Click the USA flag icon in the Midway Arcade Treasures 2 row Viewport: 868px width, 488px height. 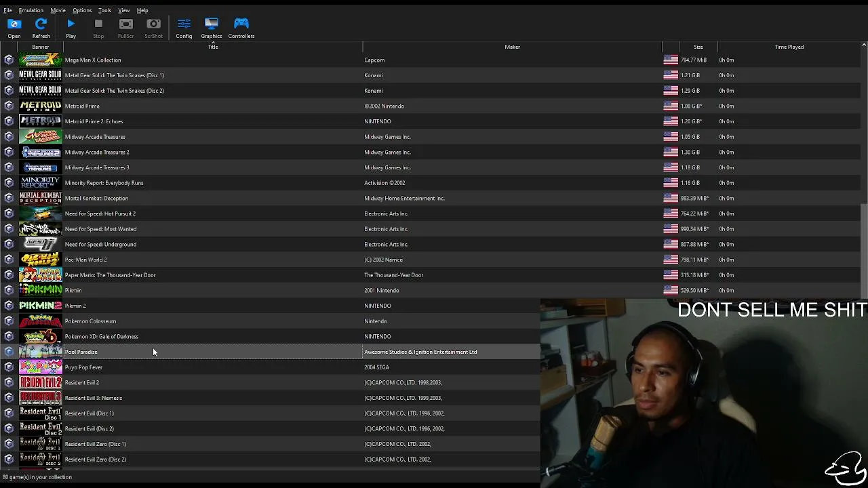(671, 152)
